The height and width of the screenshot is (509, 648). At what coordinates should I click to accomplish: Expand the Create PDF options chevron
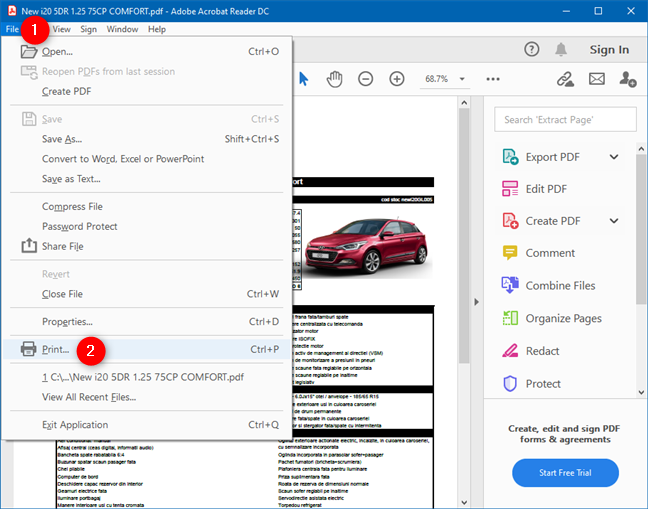point(614,221)
